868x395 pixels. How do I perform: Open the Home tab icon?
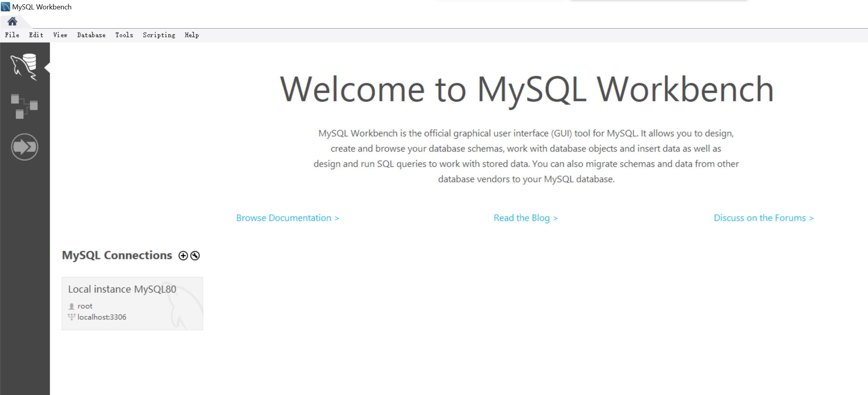(13, 21)
